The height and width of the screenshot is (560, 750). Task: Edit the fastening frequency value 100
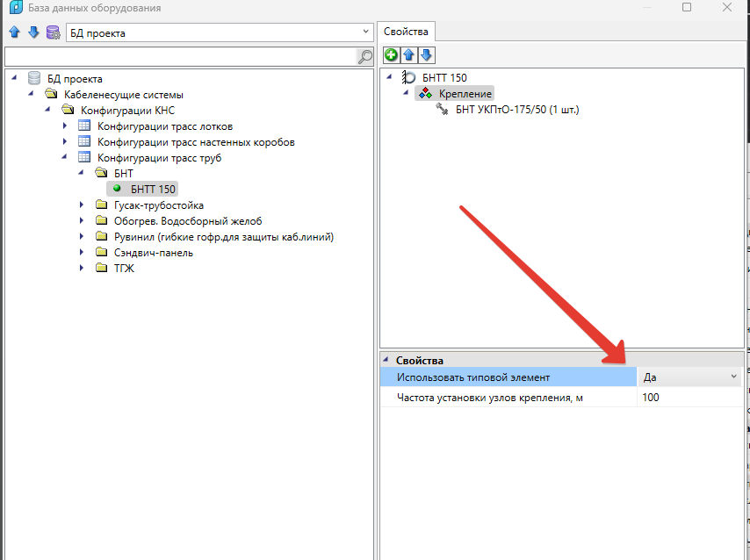coord(689,397)
